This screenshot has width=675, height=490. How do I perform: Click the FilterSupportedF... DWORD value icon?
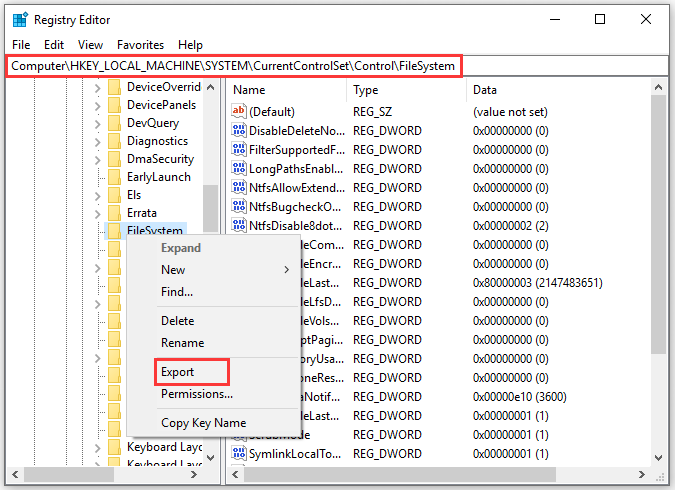pyautogui.click(x=238, y=149)
